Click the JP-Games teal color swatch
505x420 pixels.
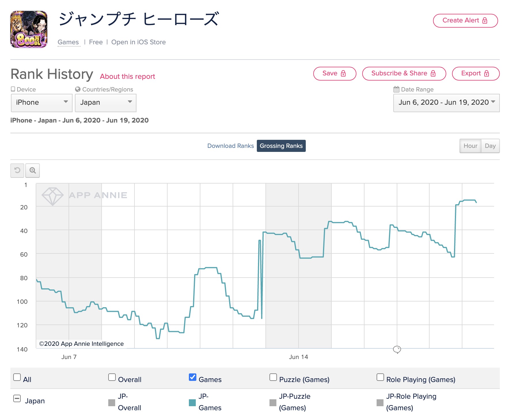pyautogui.click(x=192, y=403)
